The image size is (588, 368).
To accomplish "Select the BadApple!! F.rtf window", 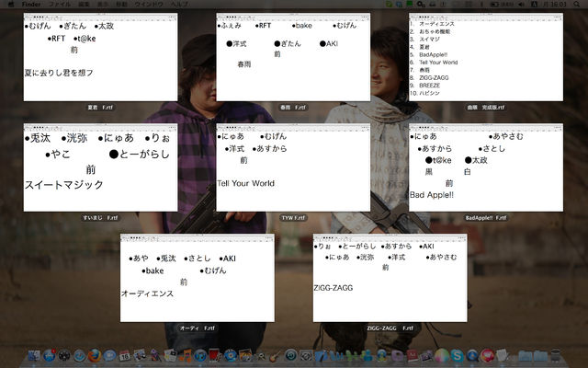I will [x=486, y=175].
